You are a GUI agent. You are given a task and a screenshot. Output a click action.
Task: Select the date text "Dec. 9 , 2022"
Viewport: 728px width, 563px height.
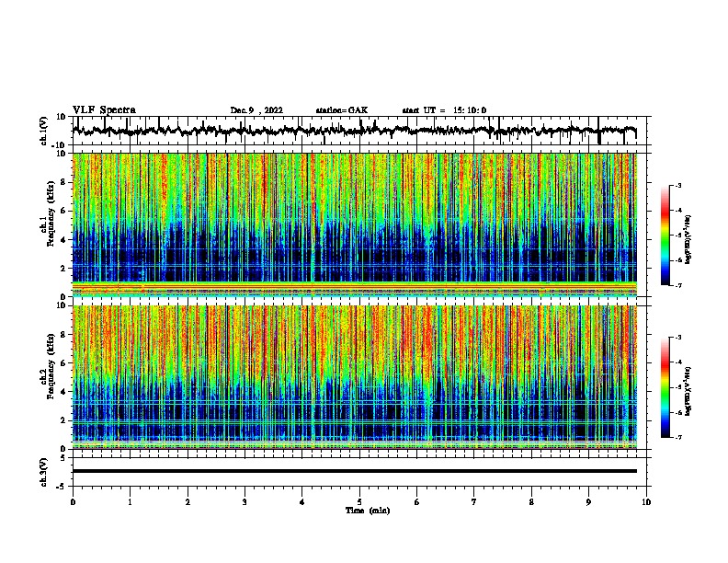256,110
